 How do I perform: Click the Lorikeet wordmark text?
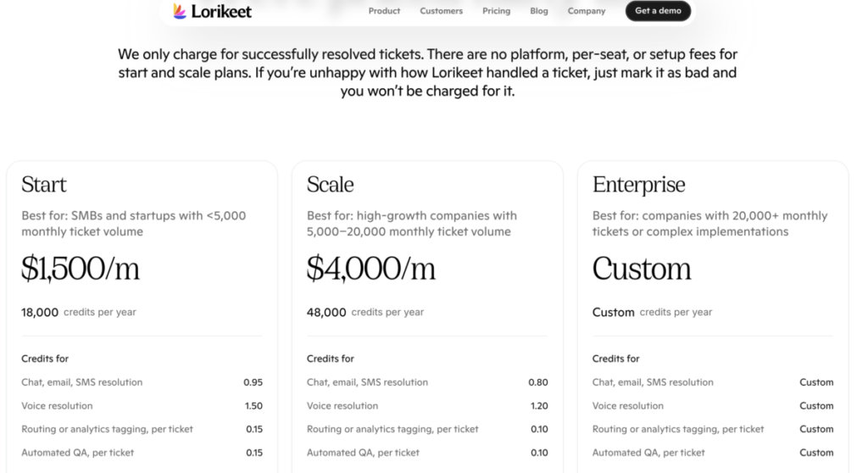tap(221, 12)
